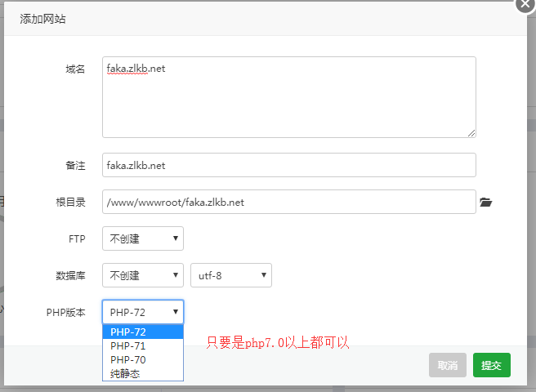The height and width of the screenshot is (392, 536).
Task: Click the 域名 text area containing faka.zlkb.net
Action: 289,97
